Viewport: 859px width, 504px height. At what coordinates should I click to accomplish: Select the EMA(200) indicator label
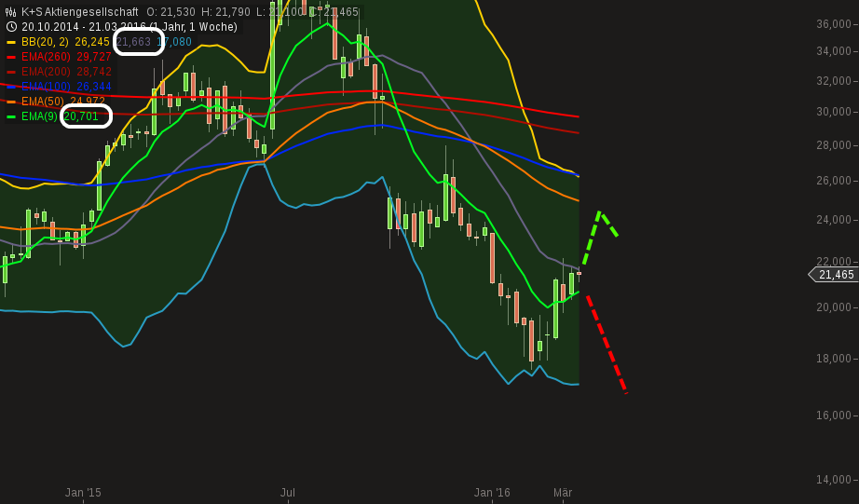[x=46, y=71]
